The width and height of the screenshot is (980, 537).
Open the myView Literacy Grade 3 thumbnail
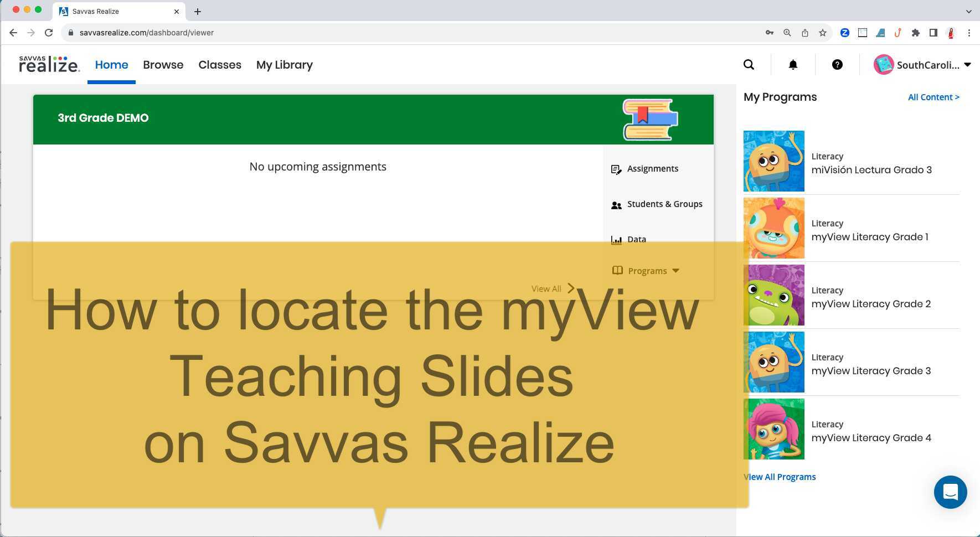click(x=773, y=362)
